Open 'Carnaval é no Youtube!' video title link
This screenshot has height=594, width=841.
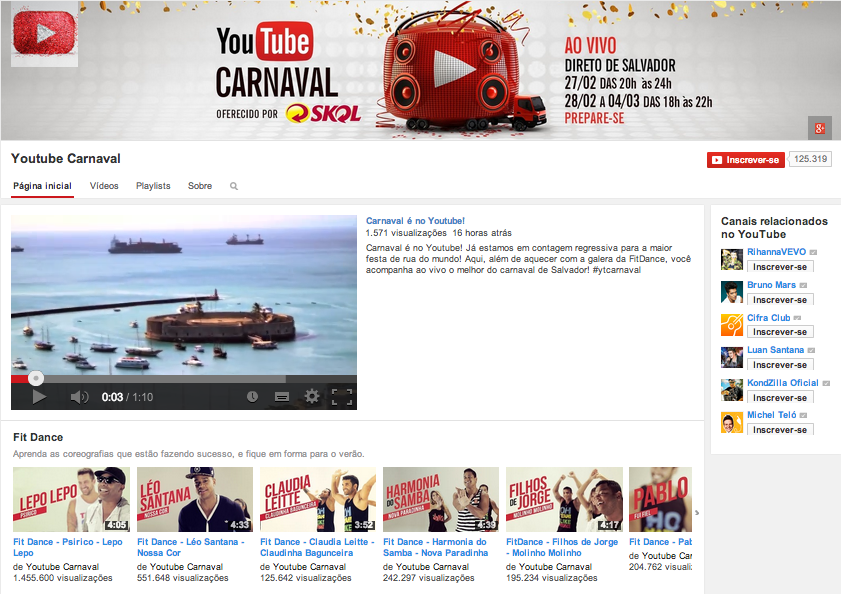pyautogui.click(x=415, y=221)
